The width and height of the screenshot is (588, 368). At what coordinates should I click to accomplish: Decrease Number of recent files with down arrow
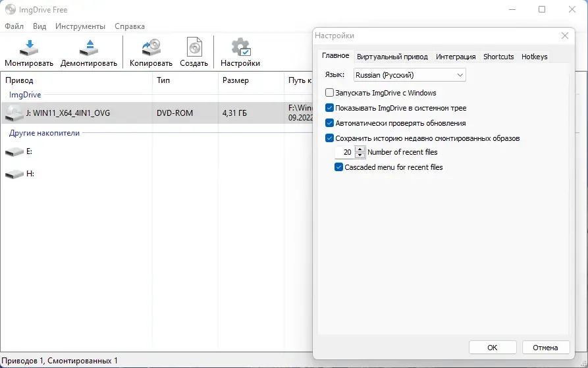tap(360, 155)
